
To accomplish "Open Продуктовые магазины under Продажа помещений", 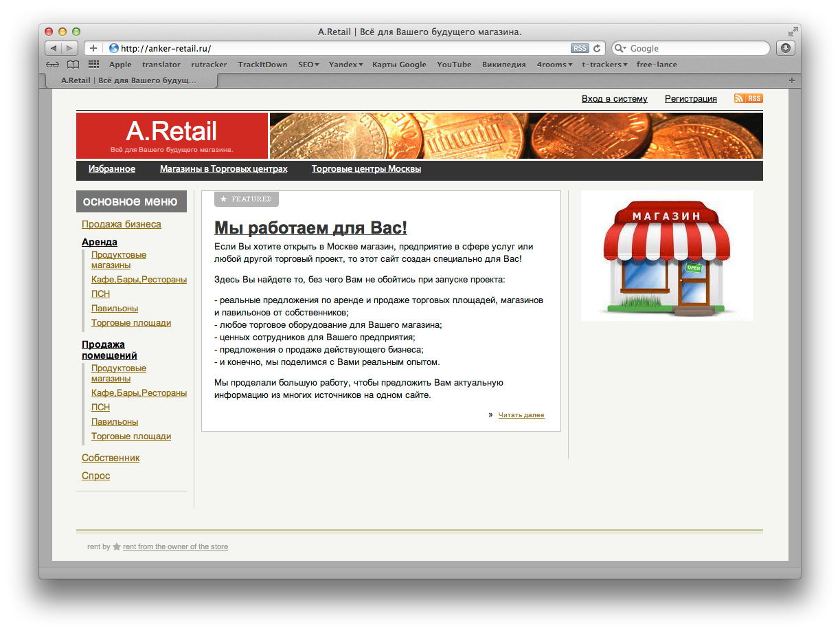I will [x=119, y=373].
